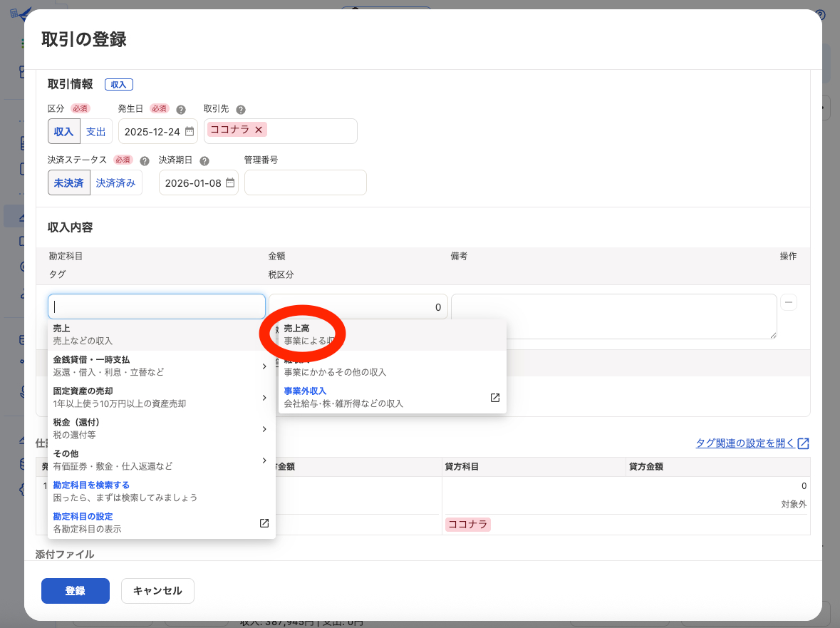Expand the 金銭貸借・一時支払 category
Viewport: 840px width, 628px height.
(x=161, y=366)
